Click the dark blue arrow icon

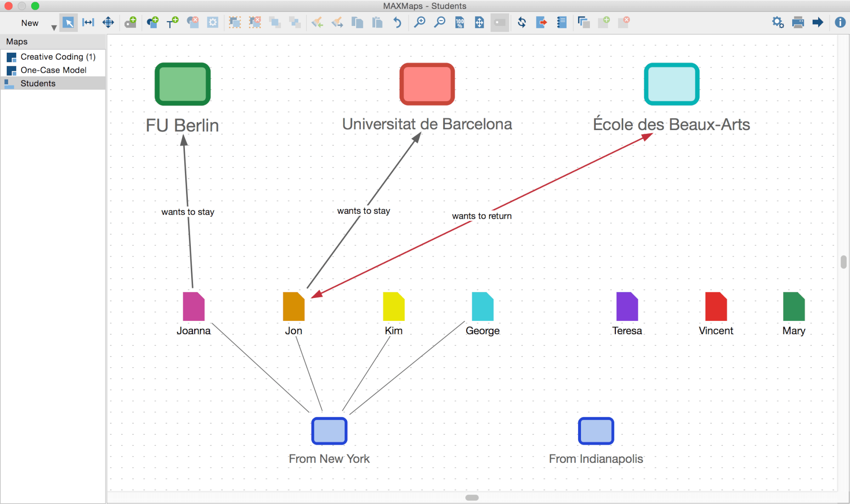coord(818,23)
